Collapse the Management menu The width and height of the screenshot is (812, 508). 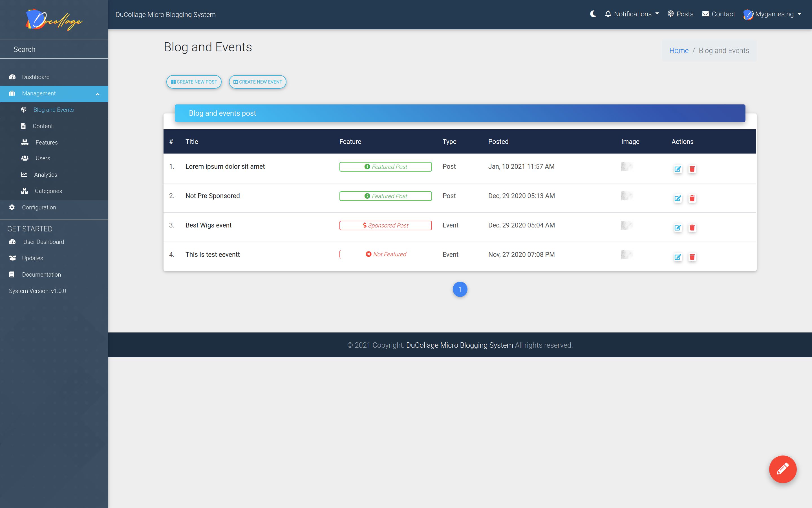[54, 93]
